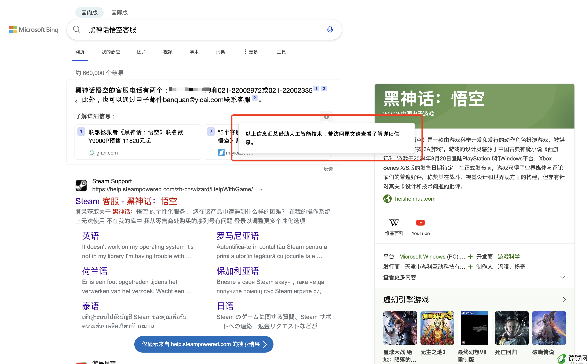Open the 星球大战 绝地 game thumbnail
588x364 pixels.
point(400,328)
